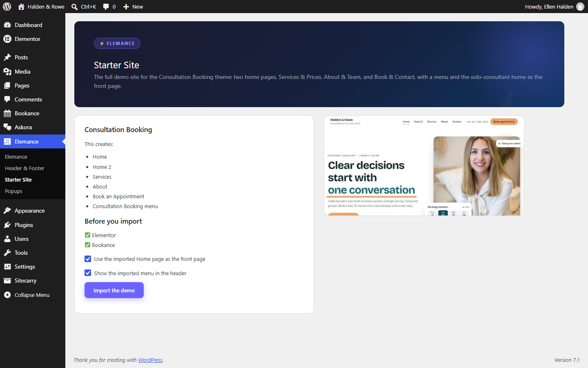588x368 pixels.
Task: Open the Ctrl+K search icon
Action: coord(74,7)
